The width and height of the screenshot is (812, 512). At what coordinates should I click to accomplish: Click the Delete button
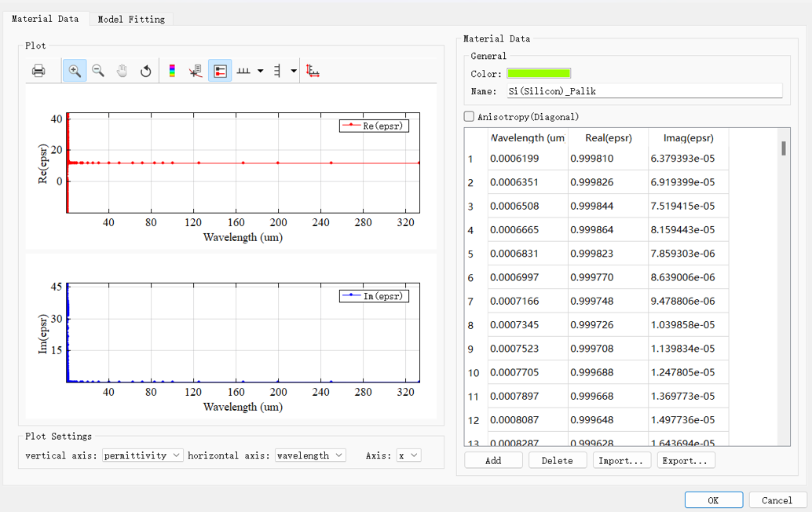(558, 460)
